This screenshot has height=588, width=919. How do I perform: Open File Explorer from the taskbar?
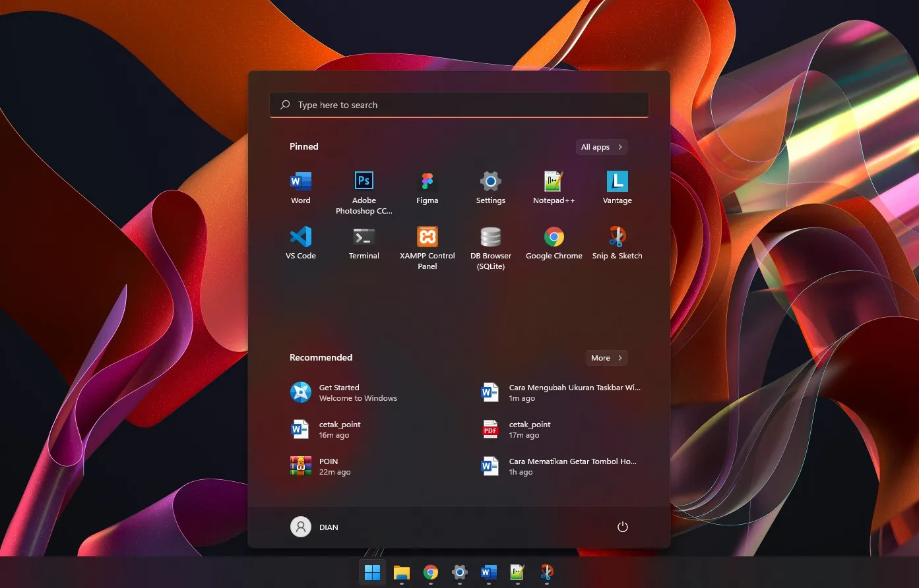point(401,573)
